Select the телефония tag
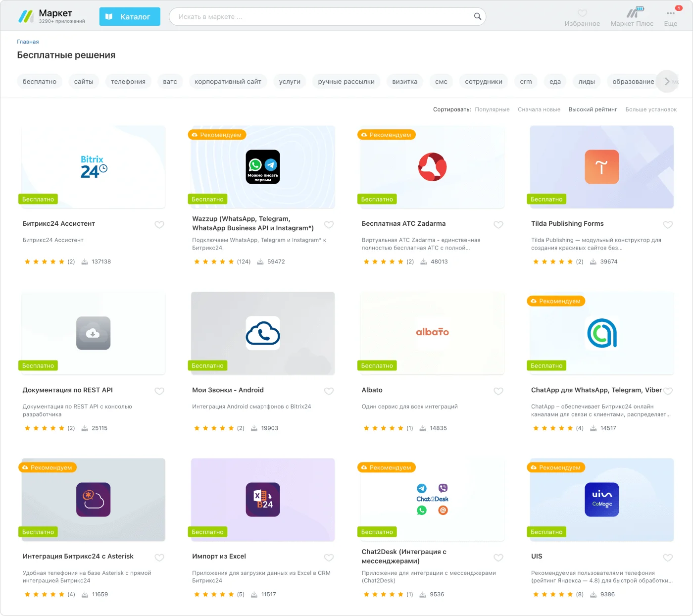 click(128, 82)
